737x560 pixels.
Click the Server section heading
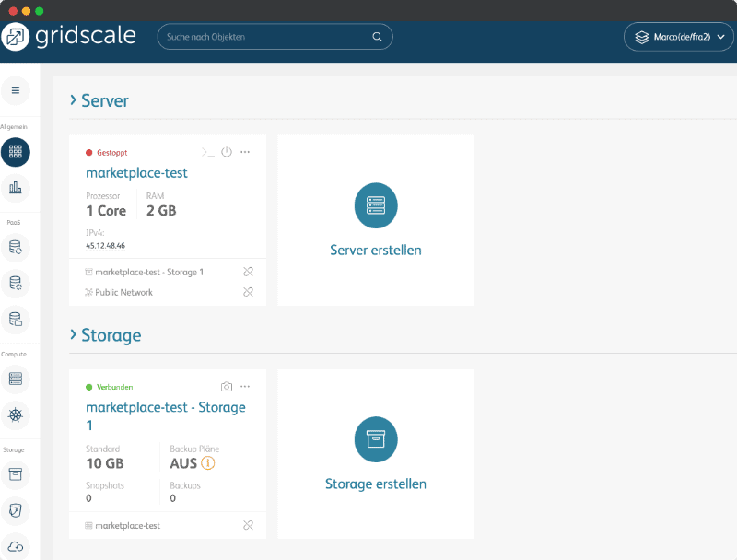105,100
